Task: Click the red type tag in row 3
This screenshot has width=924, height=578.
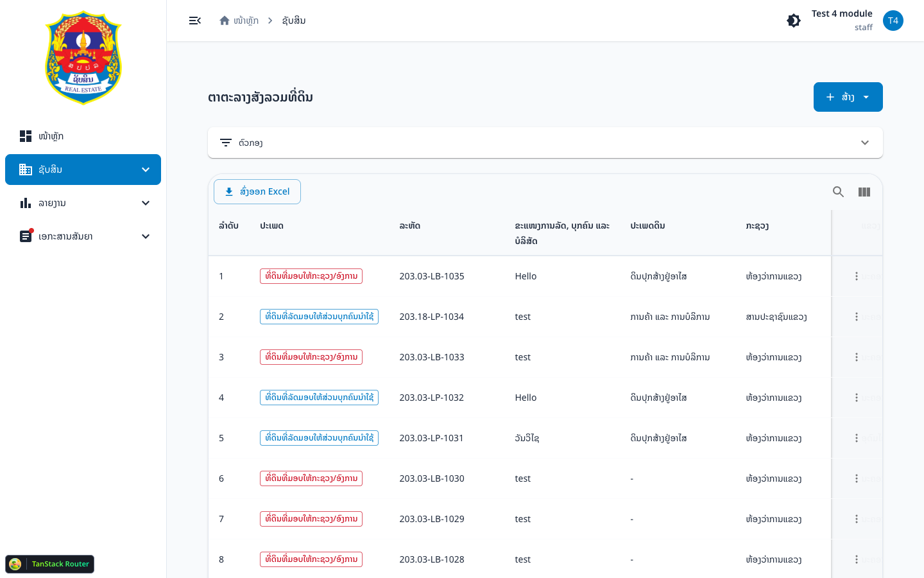Action: (x=311, y=357)
